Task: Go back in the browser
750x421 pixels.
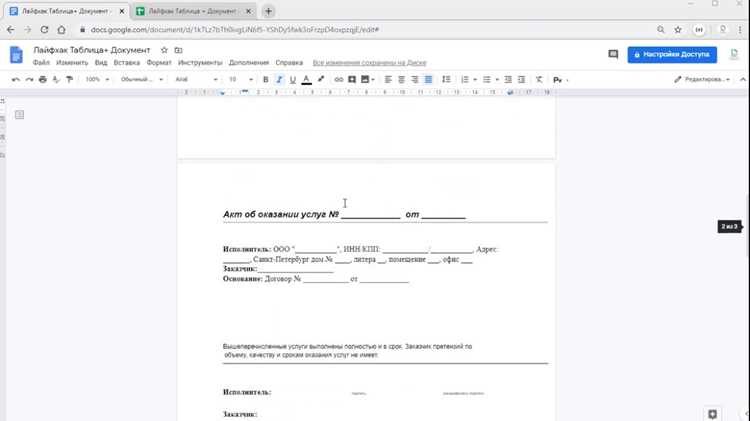Action: tap(11, 30)
